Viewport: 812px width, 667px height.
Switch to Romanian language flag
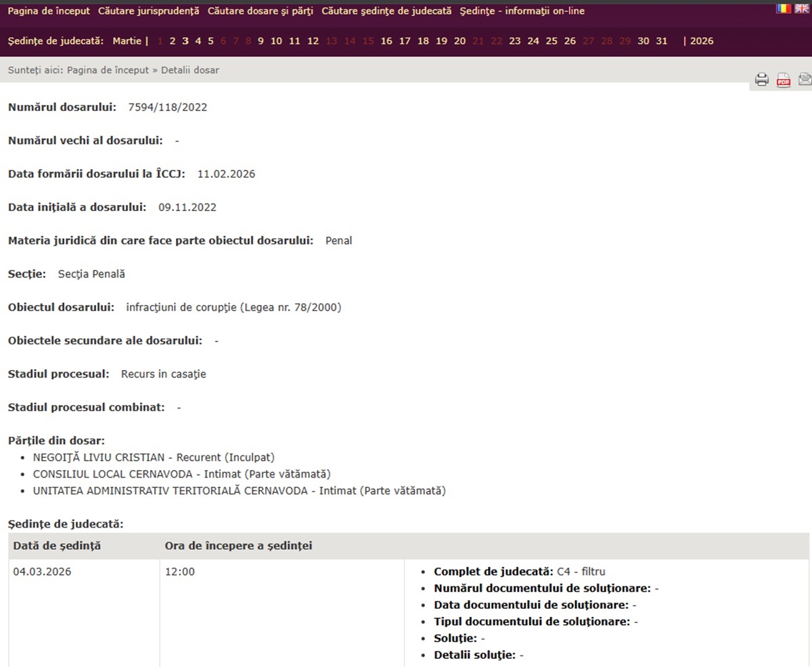click(x=784, y=9)
